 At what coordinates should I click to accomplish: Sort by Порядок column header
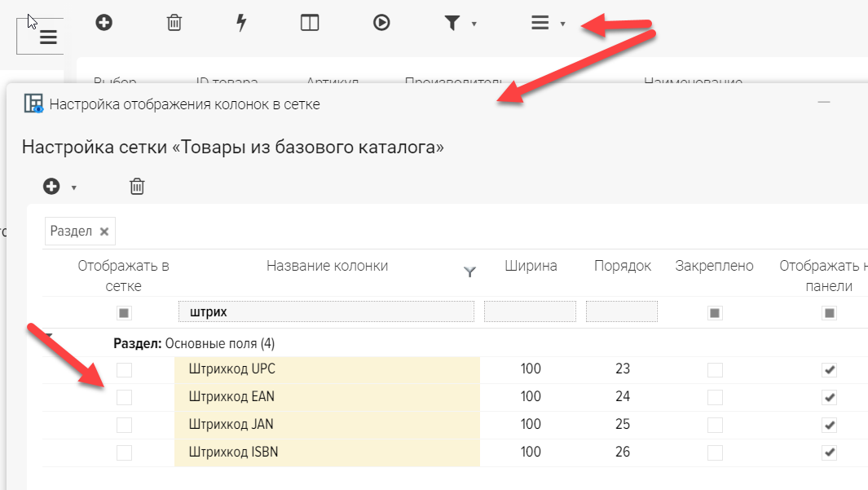tap(622, 266)
